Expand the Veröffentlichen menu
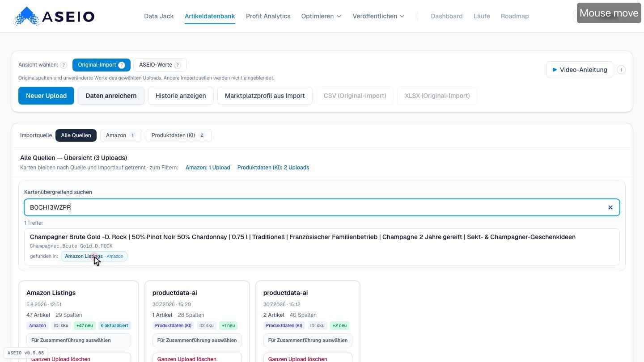Image resolution: width=644 pixels, height=362 pixels. pyautogui.click(x=378, y=16)
